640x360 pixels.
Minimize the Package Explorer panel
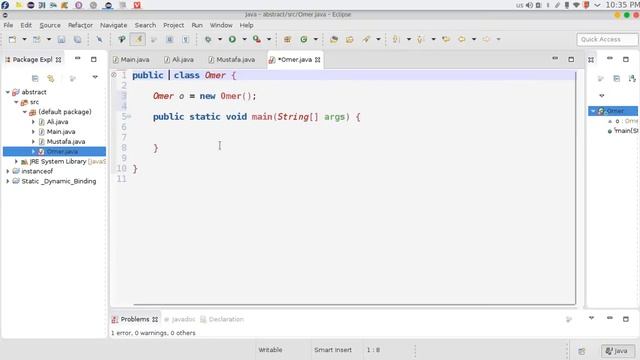click(x=78, y=59)
